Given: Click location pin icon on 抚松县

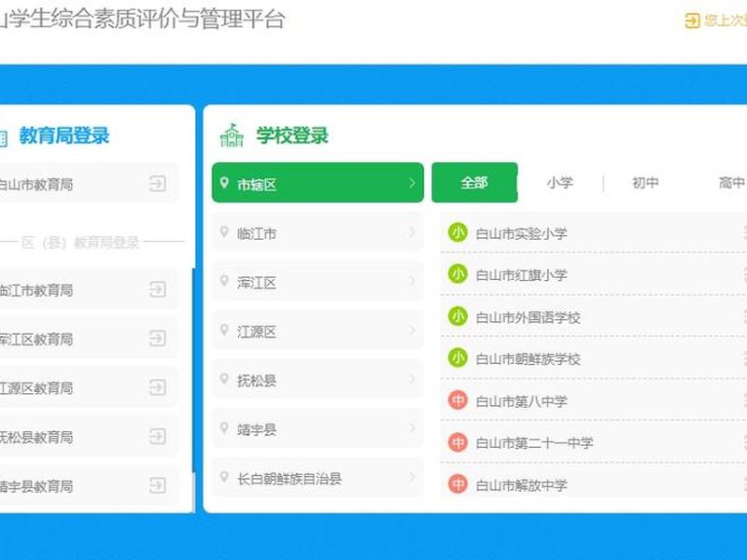Looking at the screenshot, I should tap(224, 379).
